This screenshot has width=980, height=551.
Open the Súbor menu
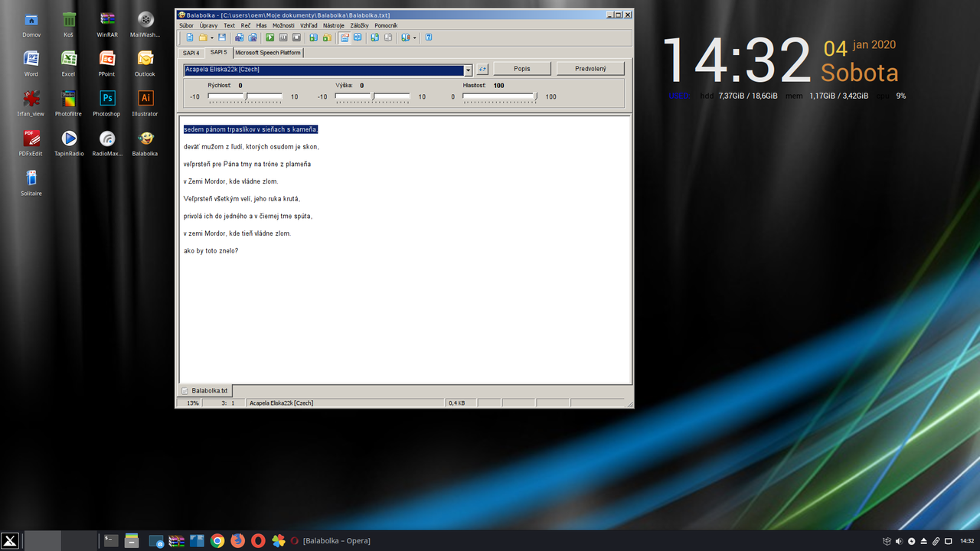[186, 25]
